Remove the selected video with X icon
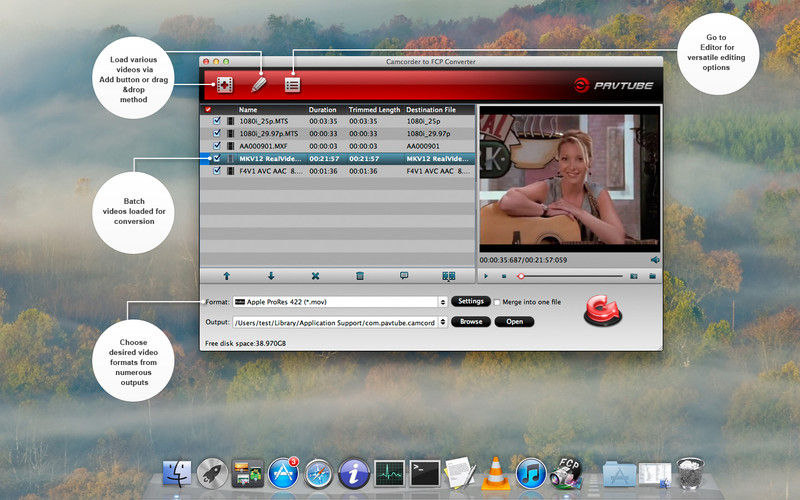 click(x=315, y=275)
